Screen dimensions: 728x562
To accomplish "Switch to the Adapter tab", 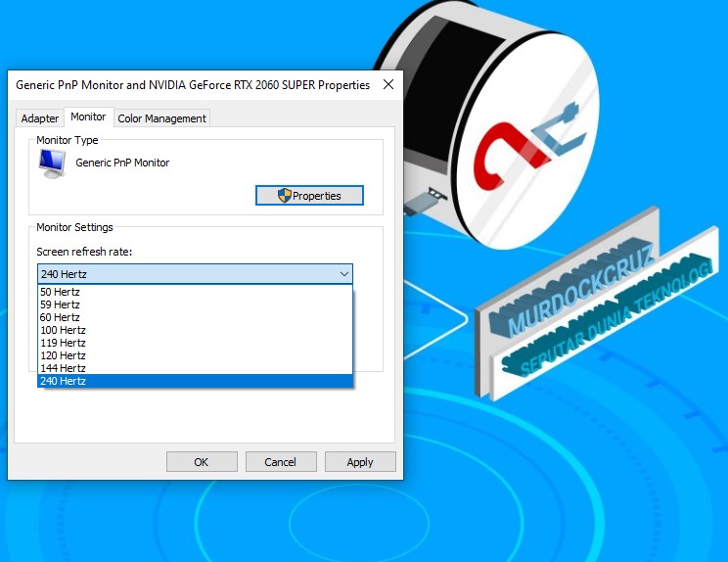I will [40, 118].
